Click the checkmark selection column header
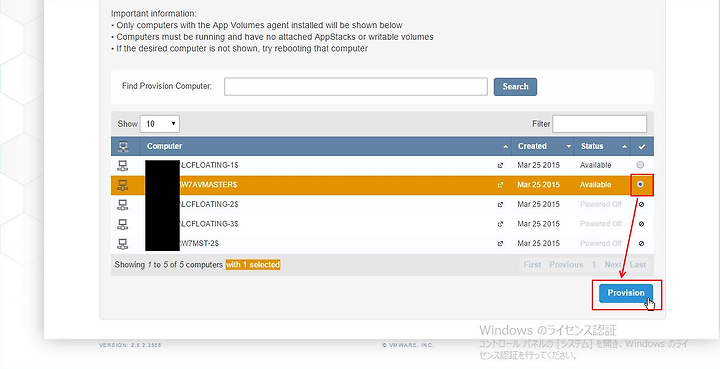720x369 pixels. click(x=642, y=146)
